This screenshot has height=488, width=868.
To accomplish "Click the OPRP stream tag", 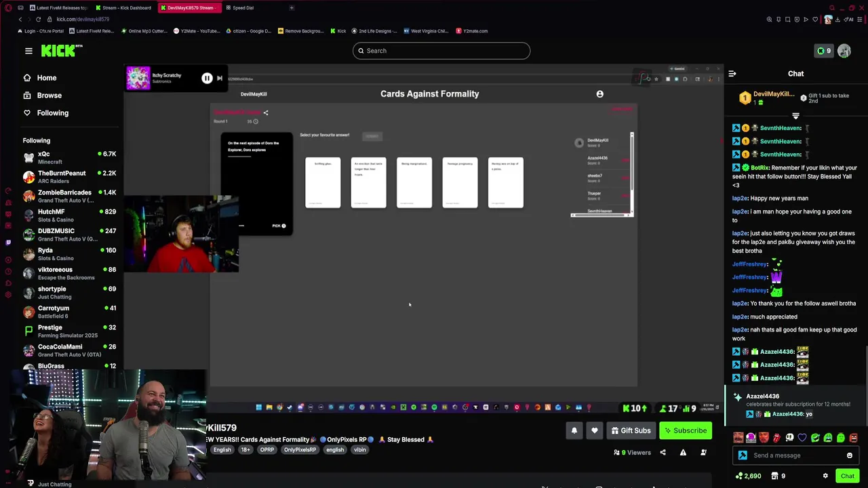I will point(267,450).
